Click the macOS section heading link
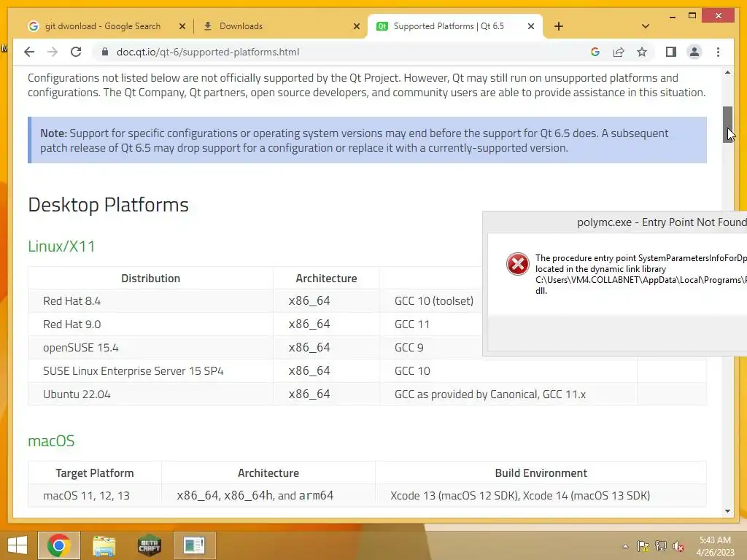The height and width of the screenshot is (560, 747). point(51,441)
